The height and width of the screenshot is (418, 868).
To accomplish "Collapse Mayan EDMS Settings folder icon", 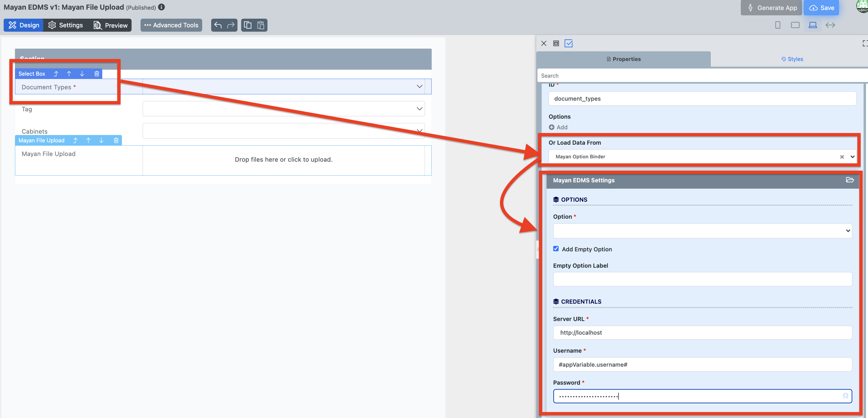I will point(849,180).
